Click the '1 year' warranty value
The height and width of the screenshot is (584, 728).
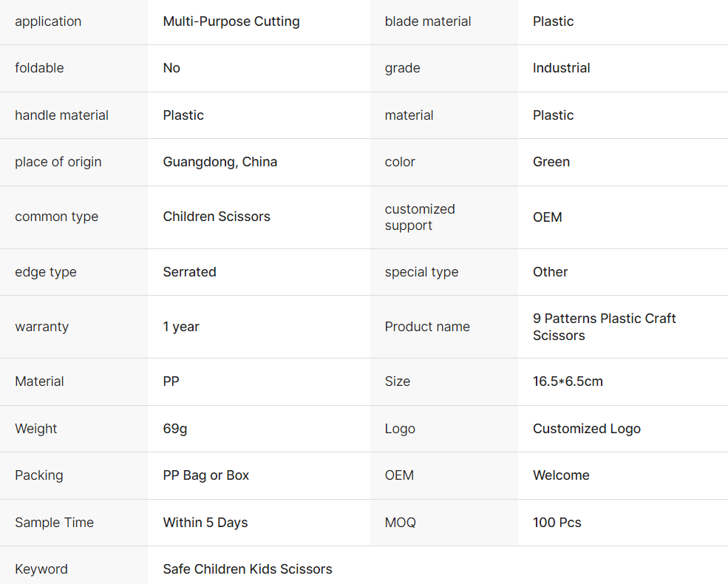(x=181, y=327)
